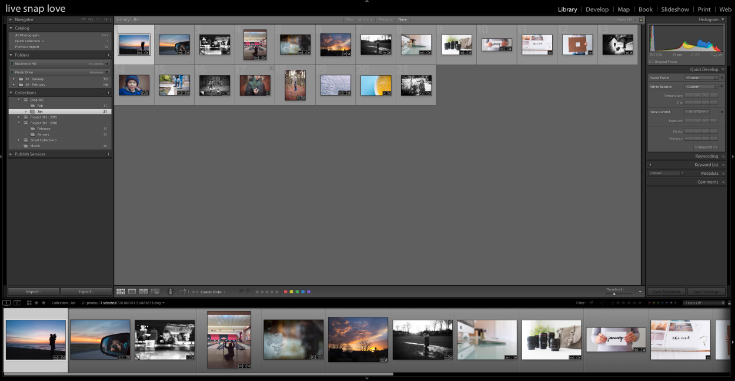Expand the Metadata panel
The width and height of the screenshot is (735, 381).
point(723,173)
